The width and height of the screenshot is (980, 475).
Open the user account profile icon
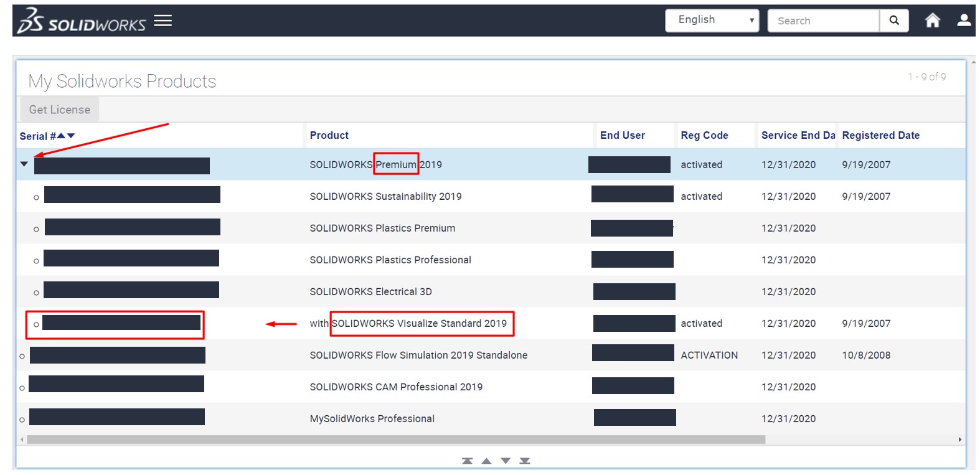click(964, 21)
